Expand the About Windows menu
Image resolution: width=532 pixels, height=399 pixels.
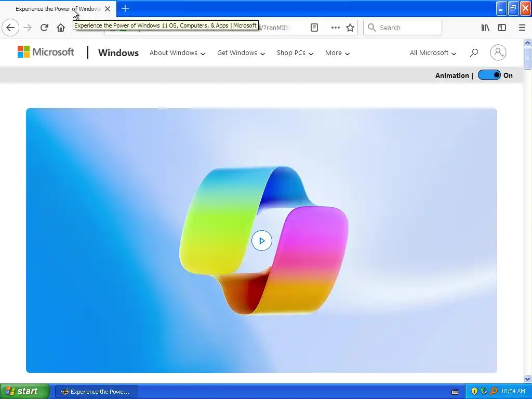[x=177, y=53]
